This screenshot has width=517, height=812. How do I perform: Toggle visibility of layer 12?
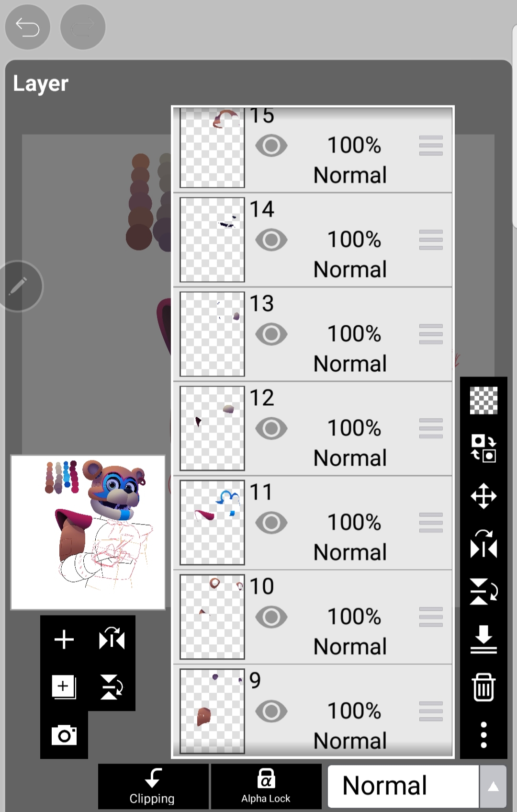[271, 428]
